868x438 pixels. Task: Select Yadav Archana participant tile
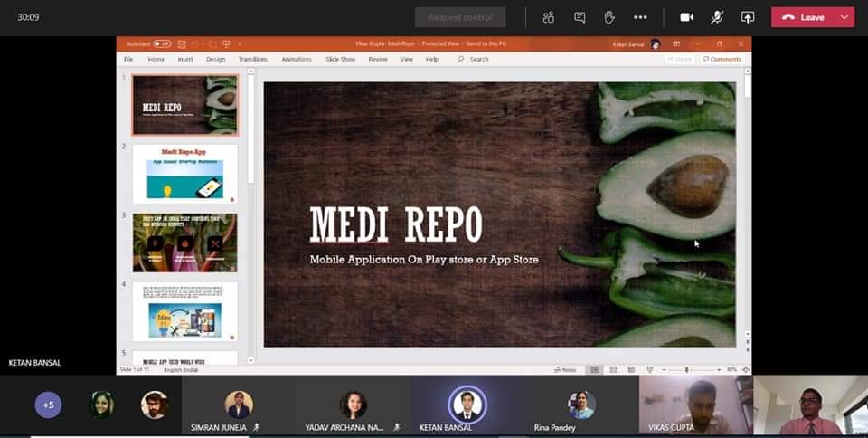pos(354,406)
